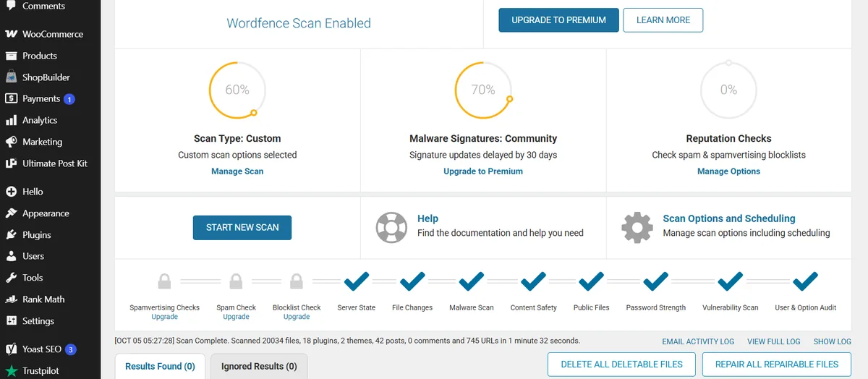Open the Email Activity Log link
This screenshot has width=868, height=379.
(x=698, y=341)
